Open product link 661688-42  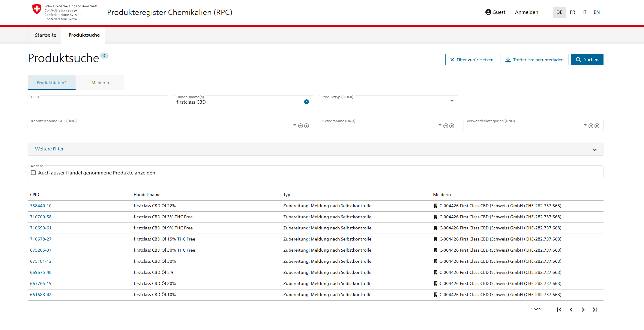[41, 295]
